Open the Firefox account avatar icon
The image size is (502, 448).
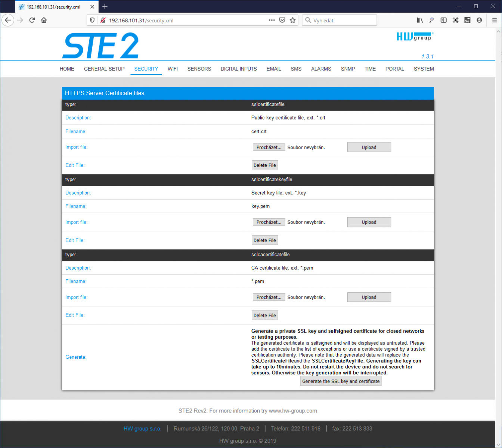[479, 20]
